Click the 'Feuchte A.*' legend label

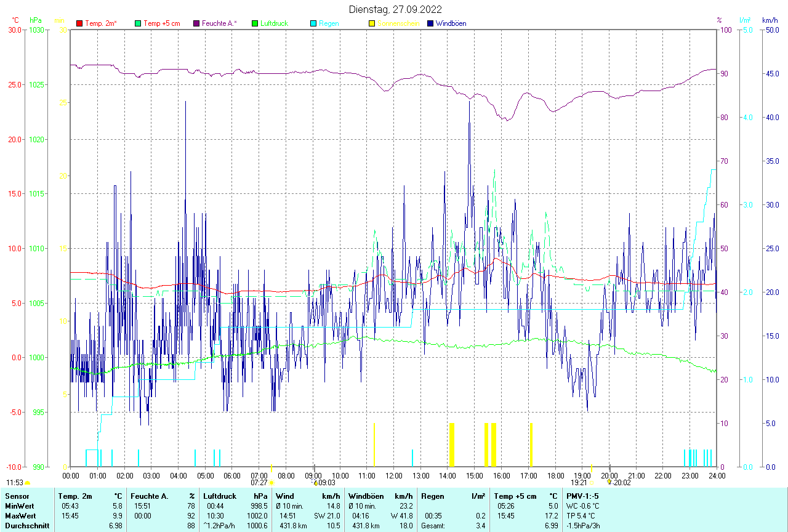coord(219,23)
